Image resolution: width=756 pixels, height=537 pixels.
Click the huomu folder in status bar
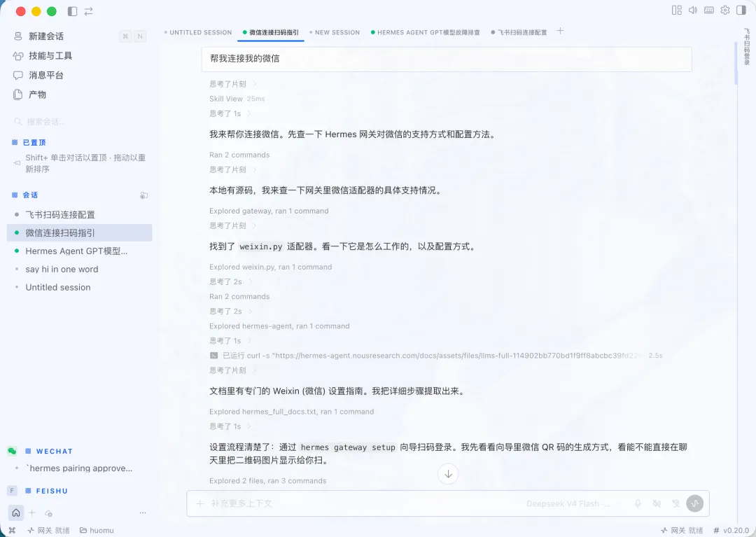[x=97, y=530]
